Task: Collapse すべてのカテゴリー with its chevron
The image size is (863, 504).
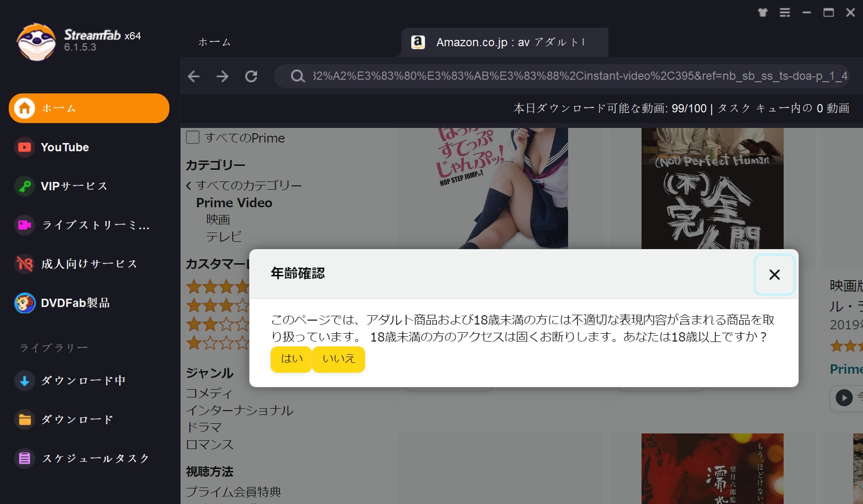Action: (x=189, y=185)
